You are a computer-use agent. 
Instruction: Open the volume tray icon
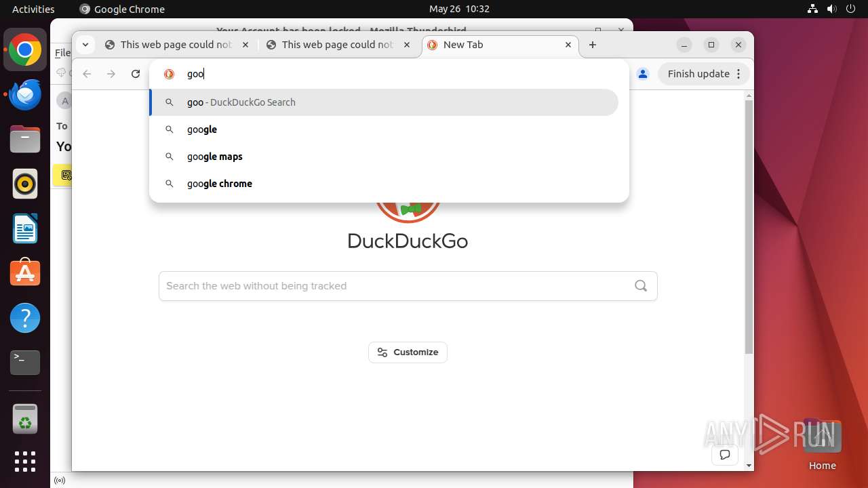(x=832, y=9)
